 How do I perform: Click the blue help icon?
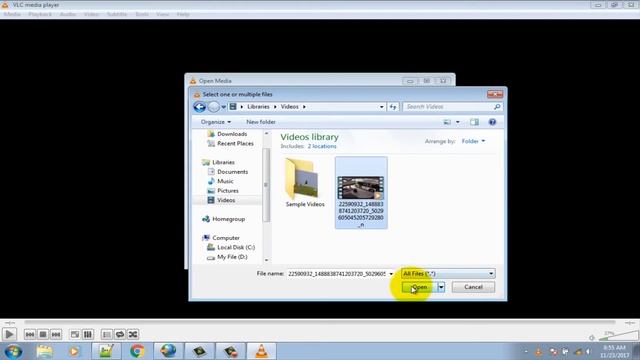pos(493,122)
